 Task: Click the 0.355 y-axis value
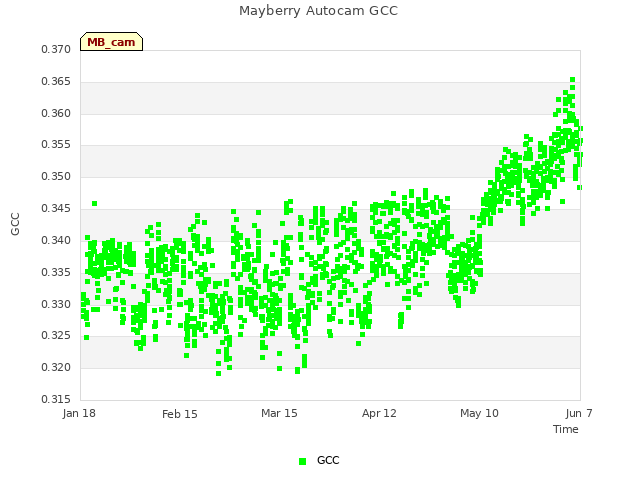[x=56, y=145]
